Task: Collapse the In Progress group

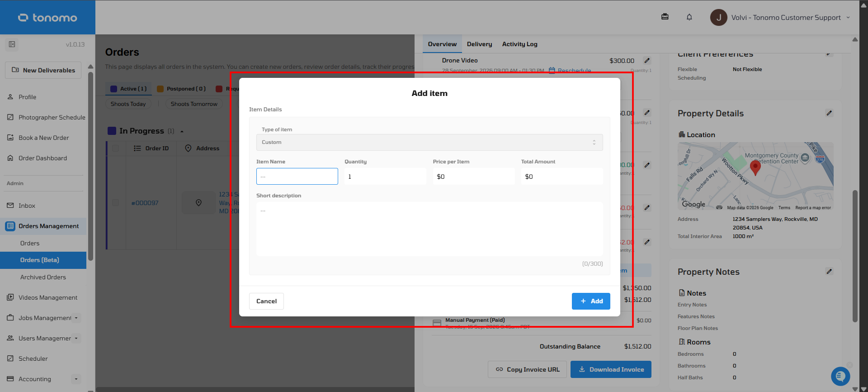Action: [x=182, y=131]
